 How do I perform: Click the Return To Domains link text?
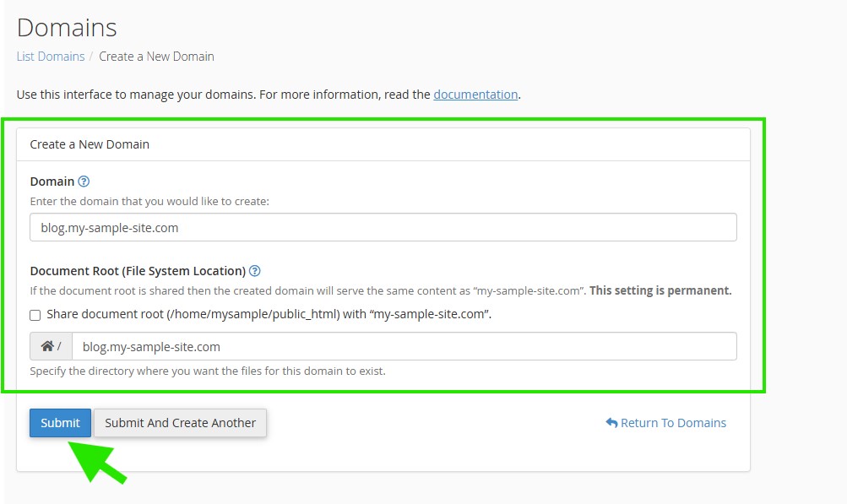tap(673, 423)
